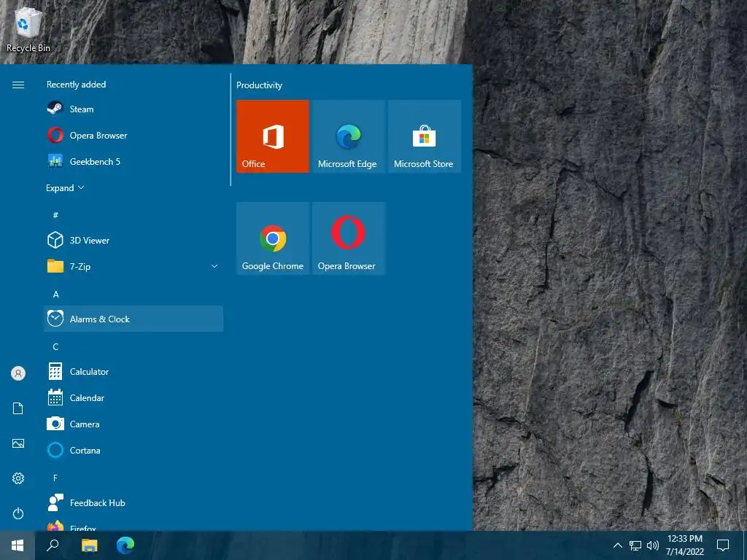Click the Windows Start button
The image size is (747, 560).
18,545
